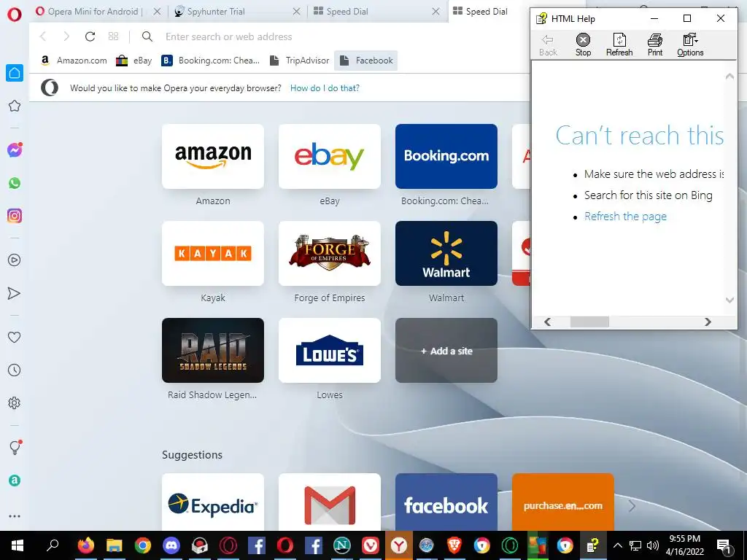Image resolution: width=747 pixels, height=560 pixels.
Task: Open the Gmail suggestion tile
Action: click(x=330, y=502)
